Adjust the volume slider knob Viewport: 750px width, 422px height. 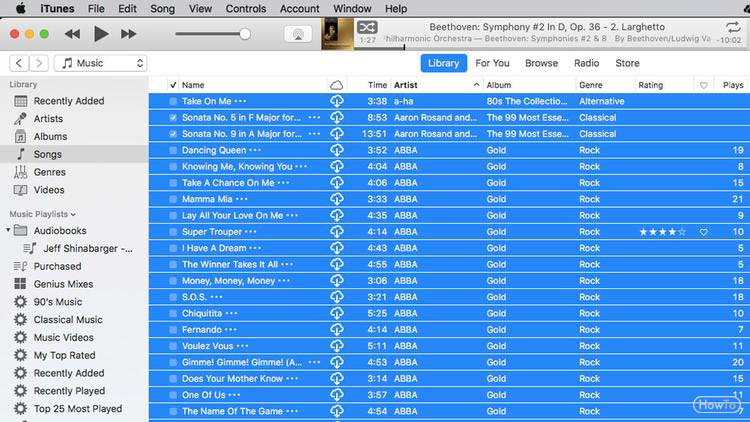pyautogui.click(x=245, y=34)
